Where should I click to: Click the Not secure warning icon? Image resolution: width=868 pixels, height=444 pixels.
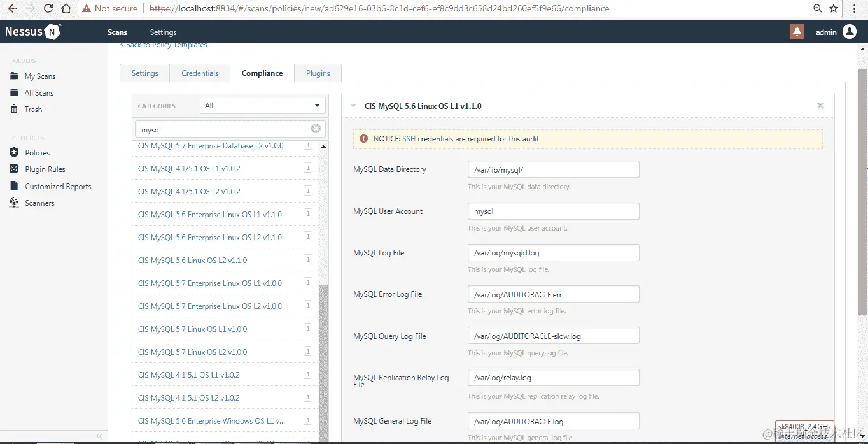[x=87, y=8]
